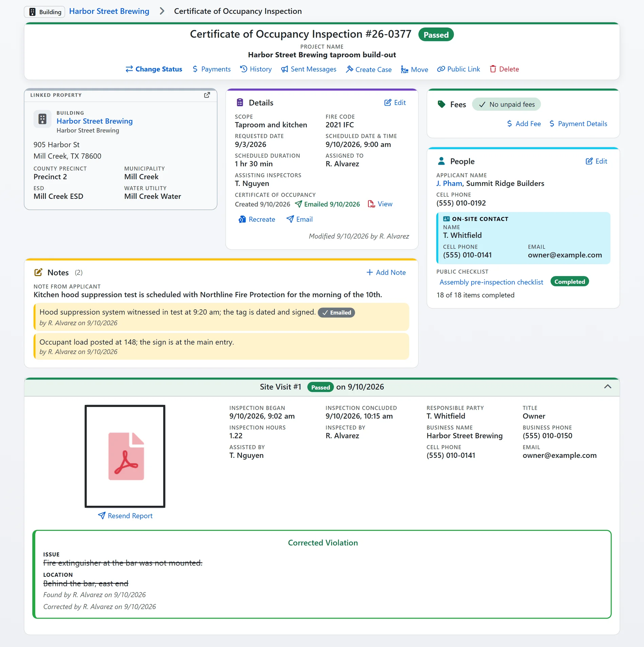Add Fee to the inspection
This screenshot has width=644, height=647.
pos(524,124)
